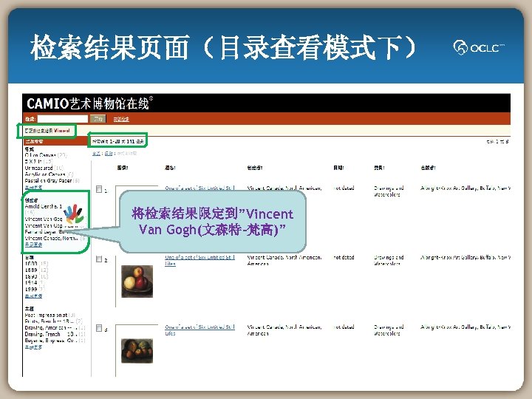
Task: Filter results by date 1914
Action: pos(31,282)
